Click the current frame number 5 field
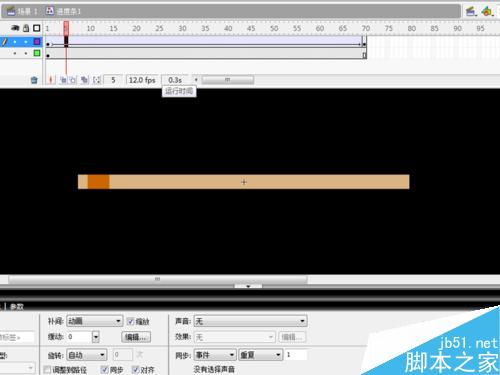The width and height of the screenshot is (500, 375). pyautogui.click(x=113, y=80)
